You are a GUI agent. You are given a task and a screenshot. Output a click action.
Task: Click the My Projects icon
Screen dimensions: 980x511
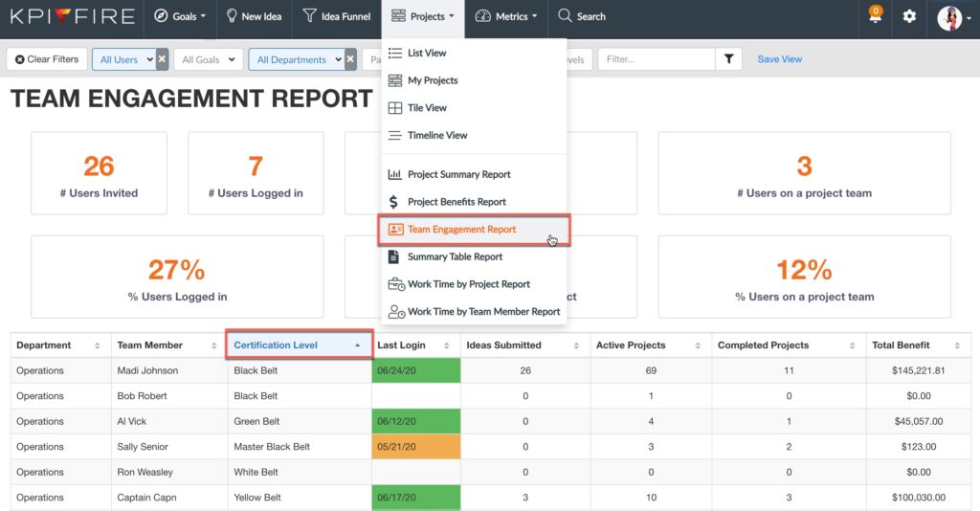pyautogui.click(x=395, y=80)
